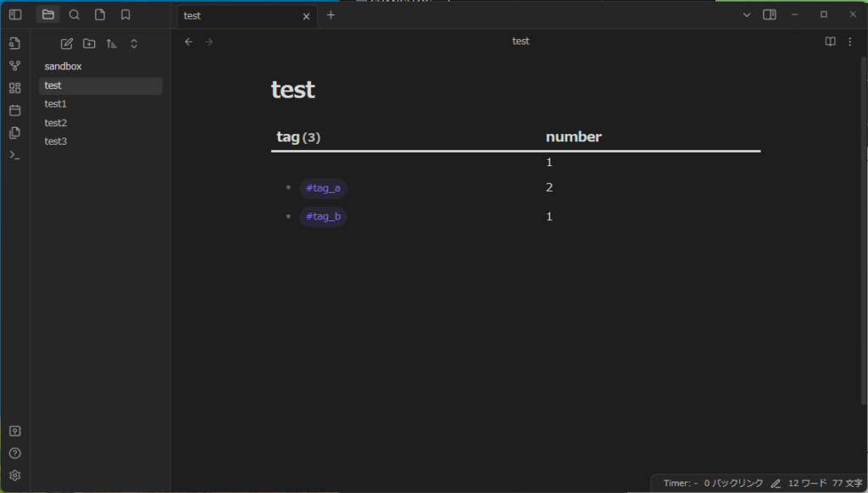Screen dimensions: 868x493
Task: Click the #tag_b tag pill
Action: point(323,217)
